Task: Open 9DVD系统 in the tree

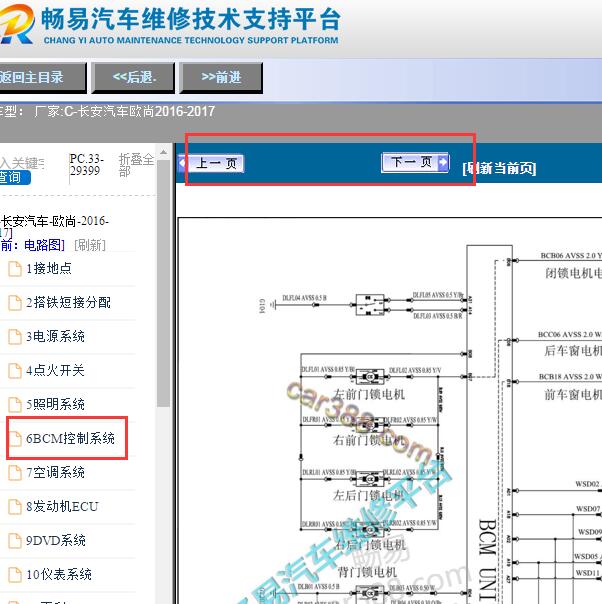Action: click(55, 540)
